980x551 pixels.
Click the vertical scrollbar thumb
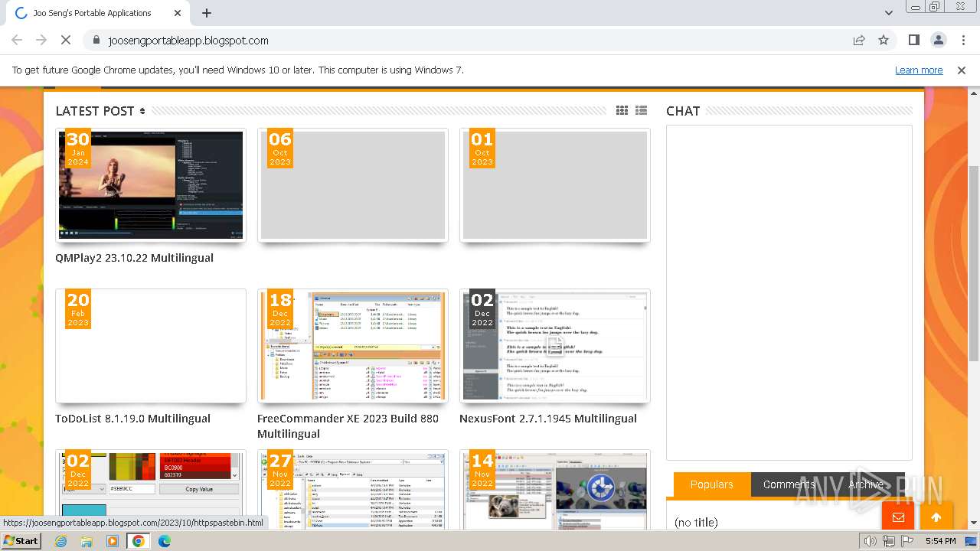(x=974, y=263)
